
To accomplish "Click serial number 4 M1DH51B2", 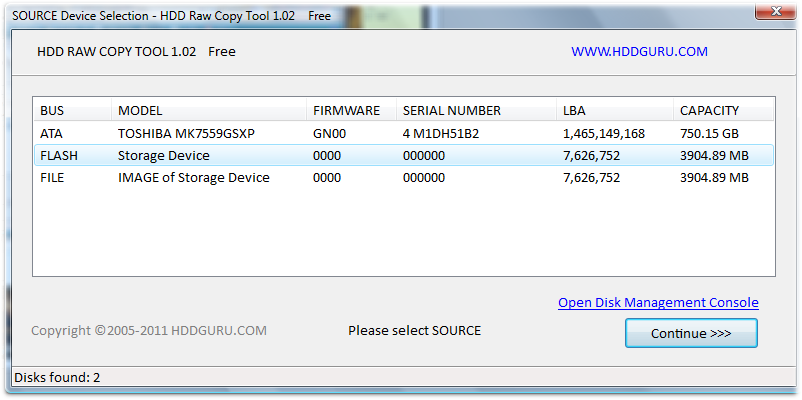I will point(443,134).
